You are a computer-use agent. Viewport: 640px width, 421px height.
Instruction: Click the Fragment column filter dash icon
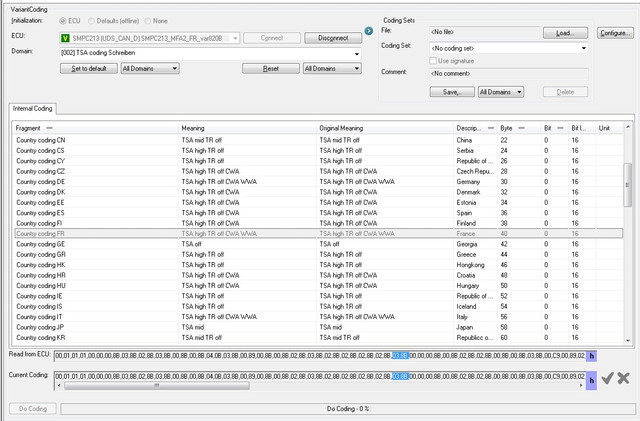49,128
